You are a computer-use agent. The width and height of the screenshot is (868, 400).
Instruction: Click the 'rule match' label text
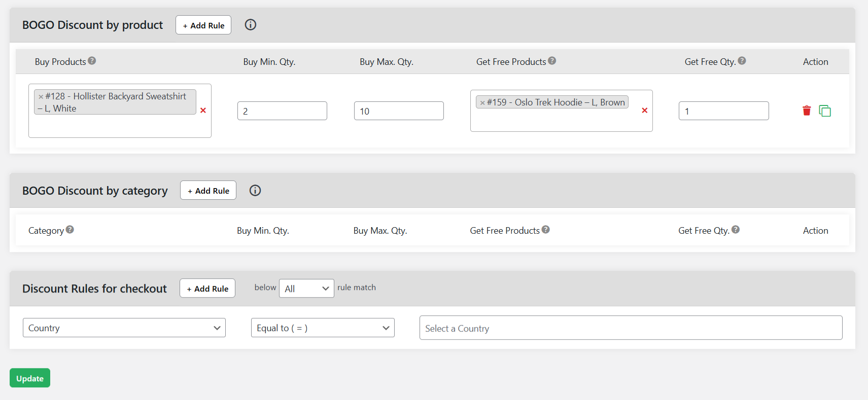click(x=357, y=287)
